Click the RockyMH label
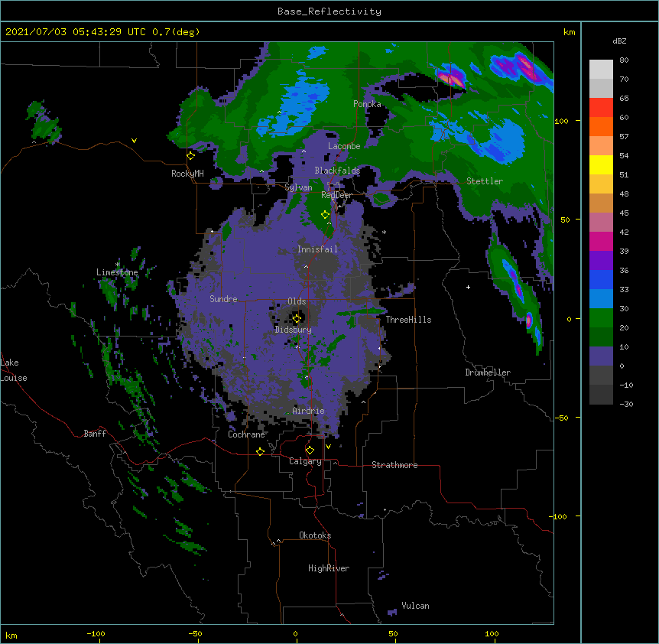 click(x=187, y=174)
